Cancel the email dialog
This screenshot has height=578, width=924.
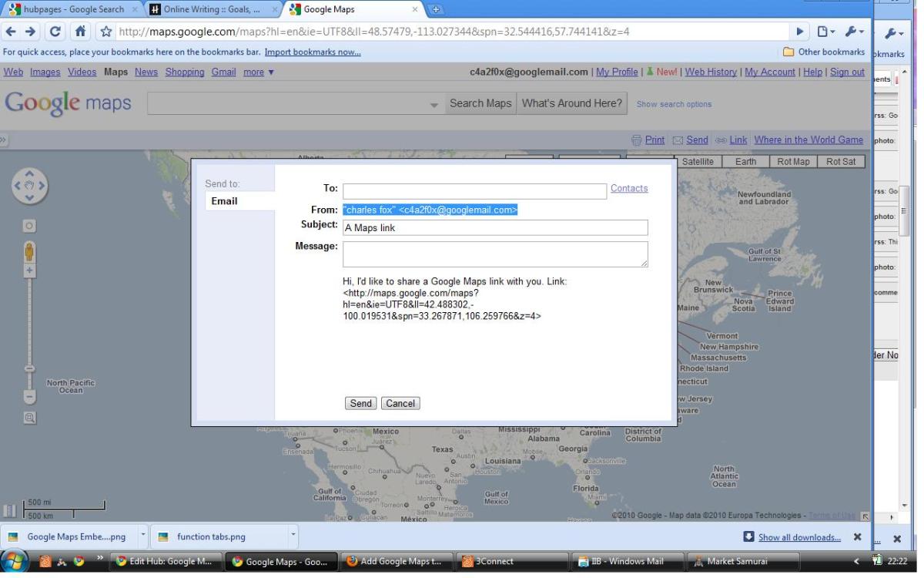pos(400,404)
